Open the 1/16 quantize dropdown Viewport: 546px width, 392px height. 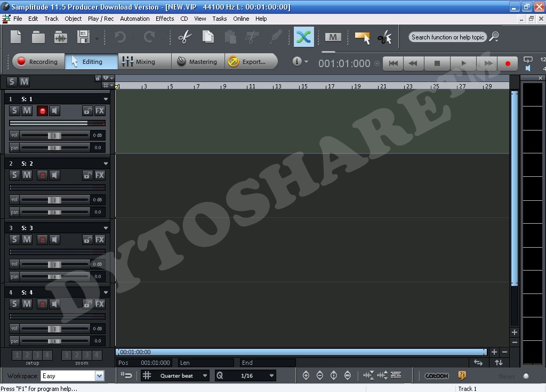(x=271, y=375)
